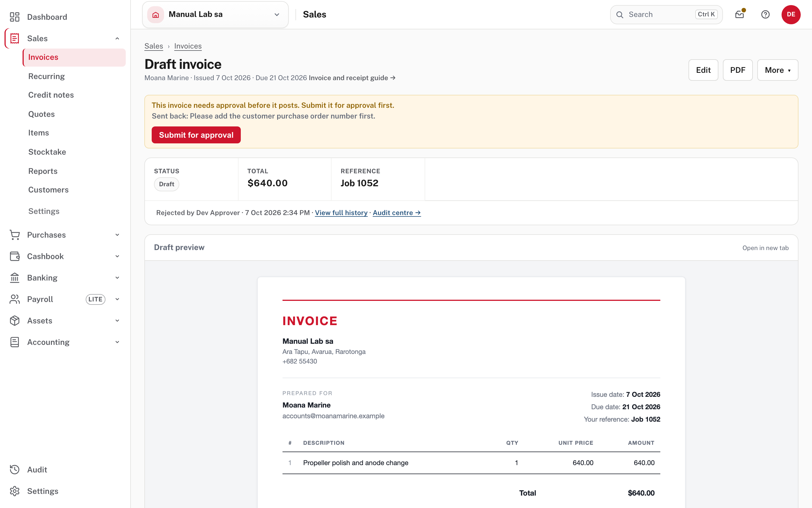Open the Audit centre link

(397, 213)
